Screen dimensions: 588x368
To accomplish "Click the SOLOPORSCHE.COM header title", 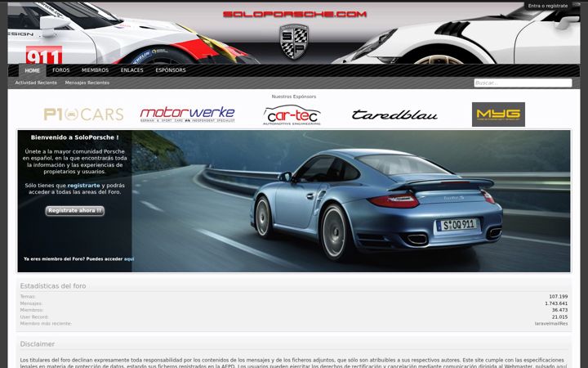I will pyautogui.click(x=294, y=14).
